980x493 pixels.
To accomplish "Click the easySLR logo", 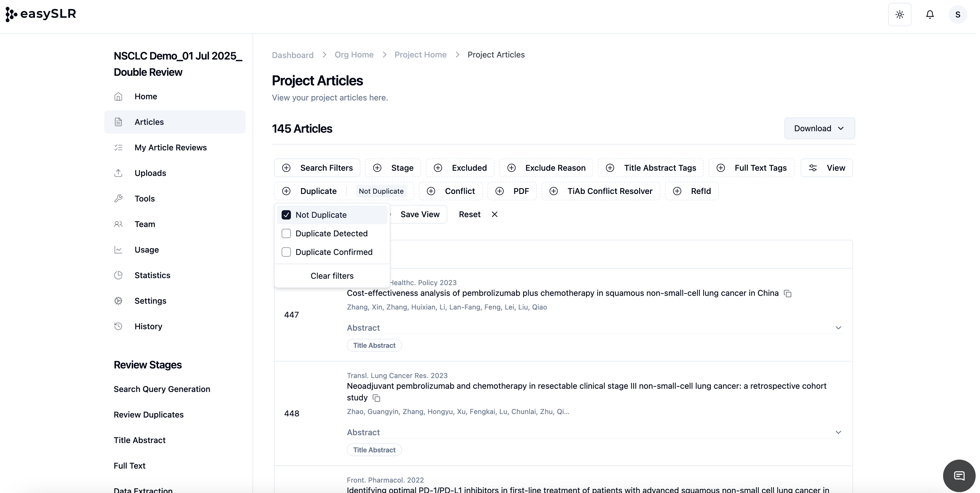I will 41,14.
